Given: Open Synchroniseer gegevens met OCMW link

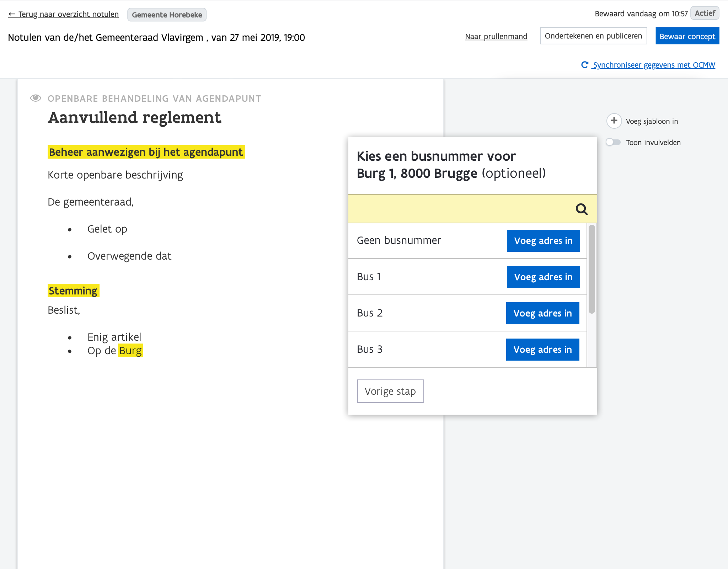Looking at the screenshot, I should (x=654, y=65).
